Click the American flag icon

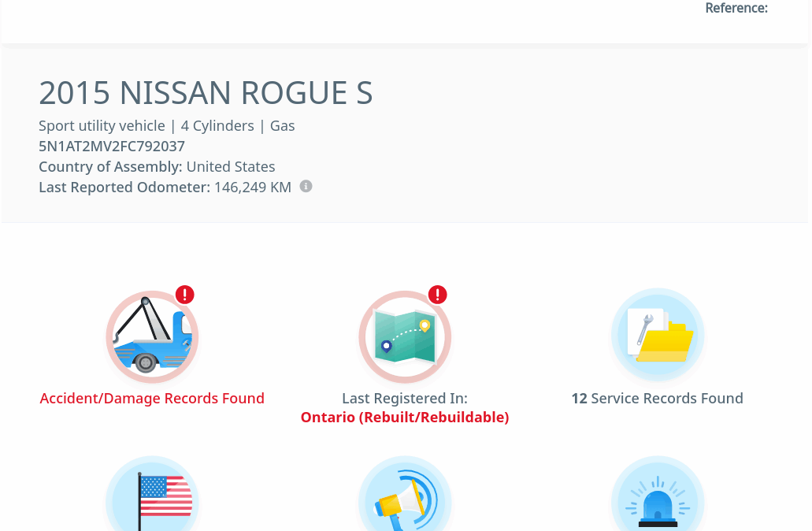pyautogui.click(x=152, y=494)
